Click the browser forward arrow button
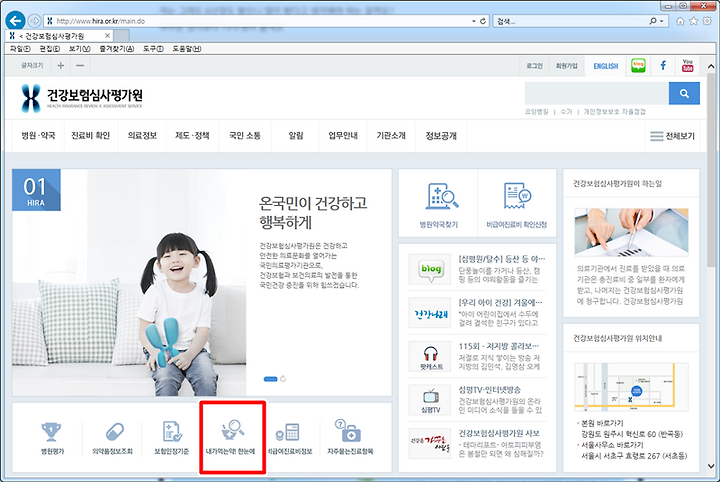The image size is (720, 482). click(34, 21)
